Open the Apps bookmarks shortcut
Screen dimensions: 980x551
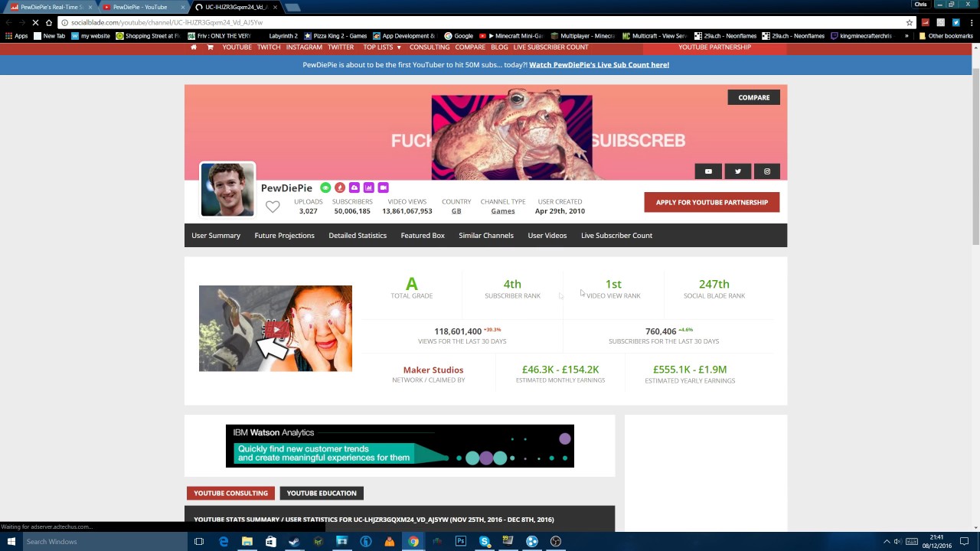point(16,36)
